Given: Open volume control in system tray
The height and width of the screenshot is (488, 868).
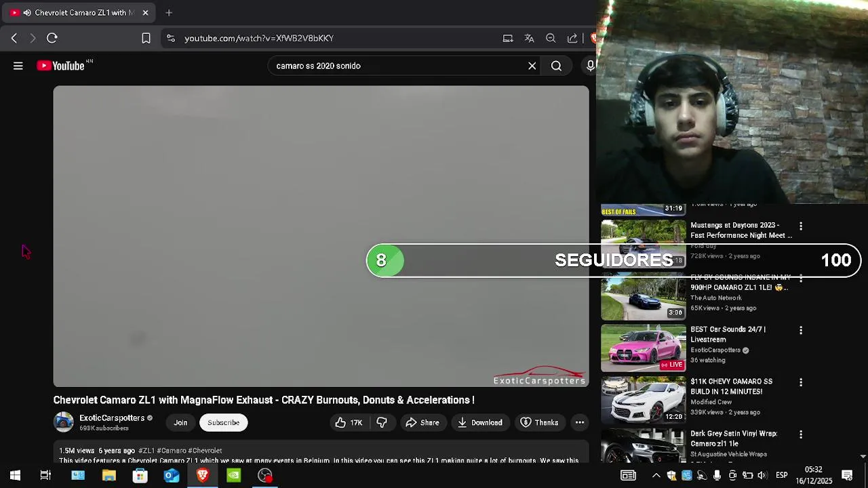Looking at the screenshot, I should click(762, 476).
